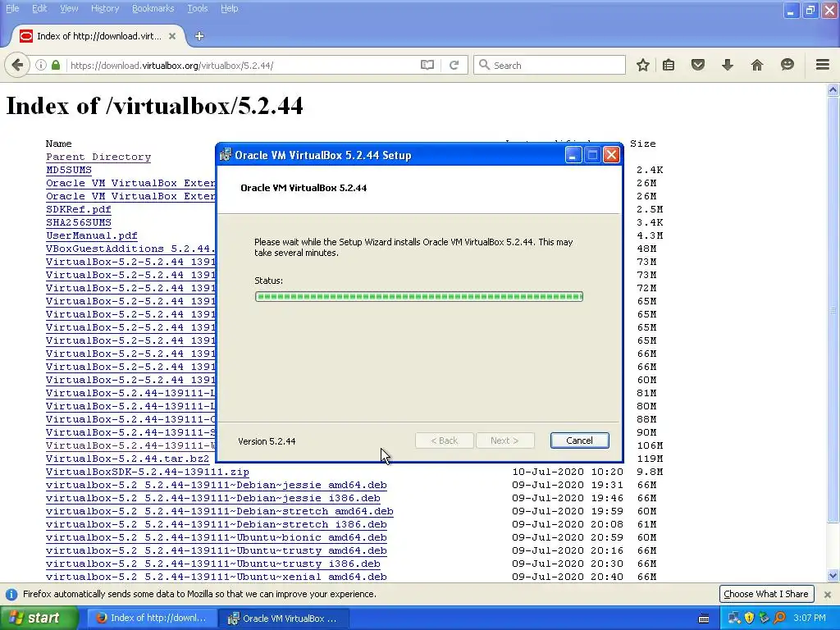The image size is (840, 630).
Task: Open the UserManual.pdf link
Action: 92,235
